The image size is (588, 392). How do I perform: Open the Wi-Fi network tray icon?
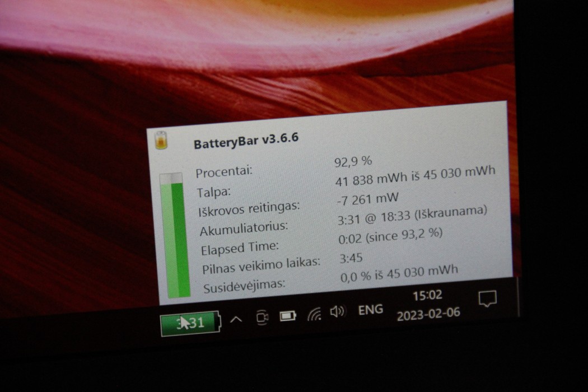pyautogui.click(x=314, y=314)
